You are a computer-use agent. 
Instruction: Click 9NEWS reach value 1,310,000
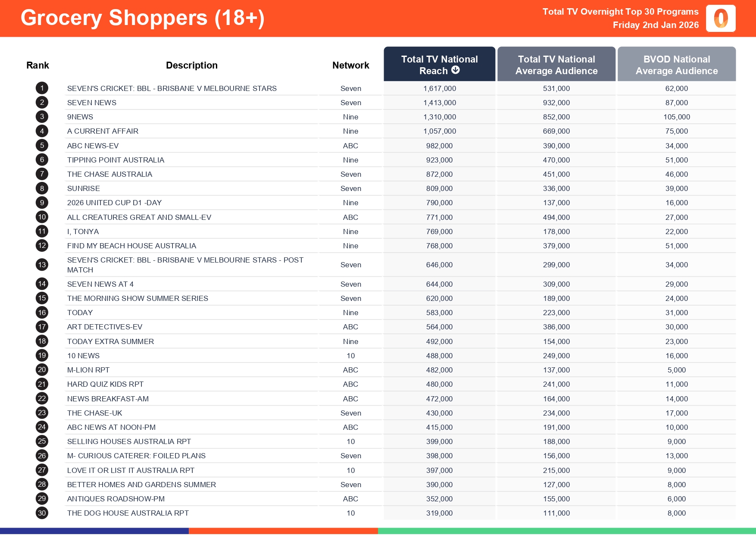(x=439, y=117)
